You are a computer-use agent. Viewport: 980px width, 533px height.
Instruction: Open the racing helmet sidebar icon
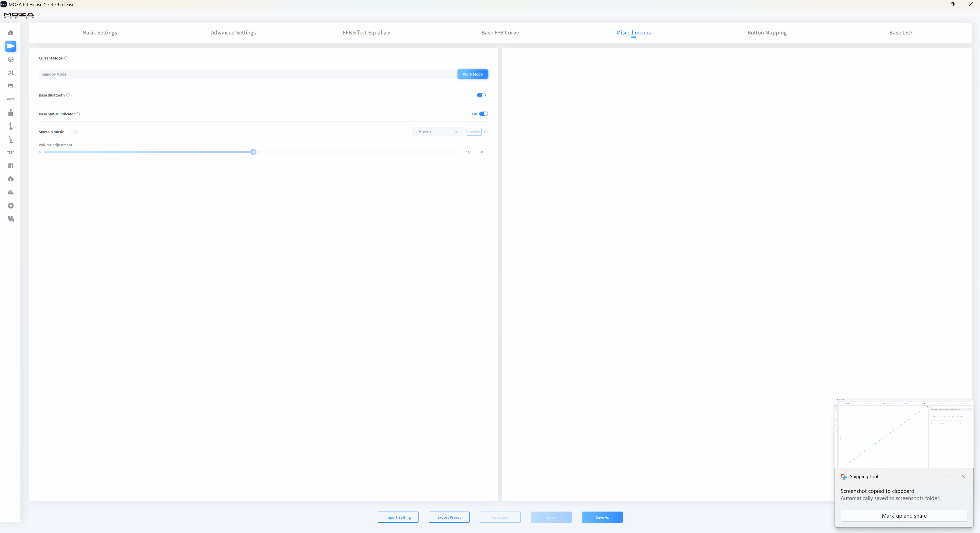tap(11, 192)
